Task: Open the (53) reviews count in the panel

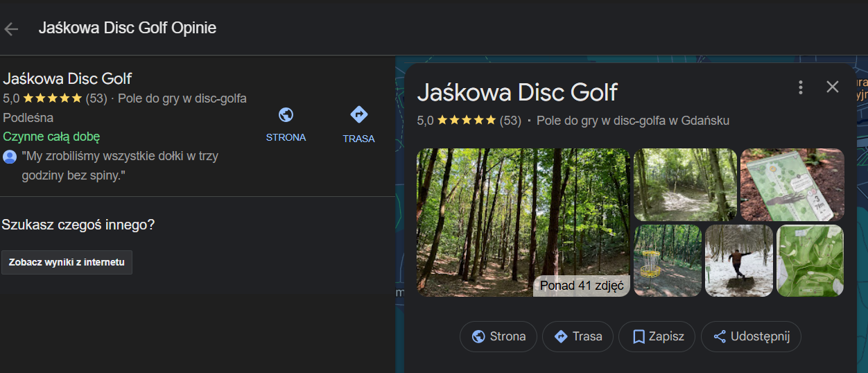Action: pyautogui.click(x=510, y=121)
